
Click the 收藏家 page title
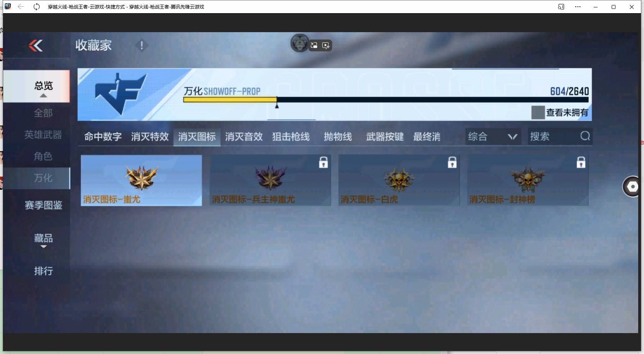tap(94, 45)
